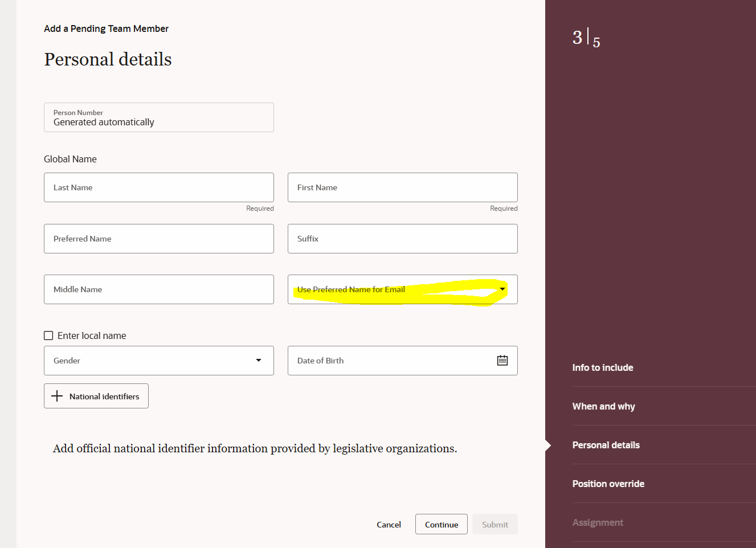Open Use Preferred Name for Email dropdown
This screenshot has width=756, height=548.
(403, 289)
